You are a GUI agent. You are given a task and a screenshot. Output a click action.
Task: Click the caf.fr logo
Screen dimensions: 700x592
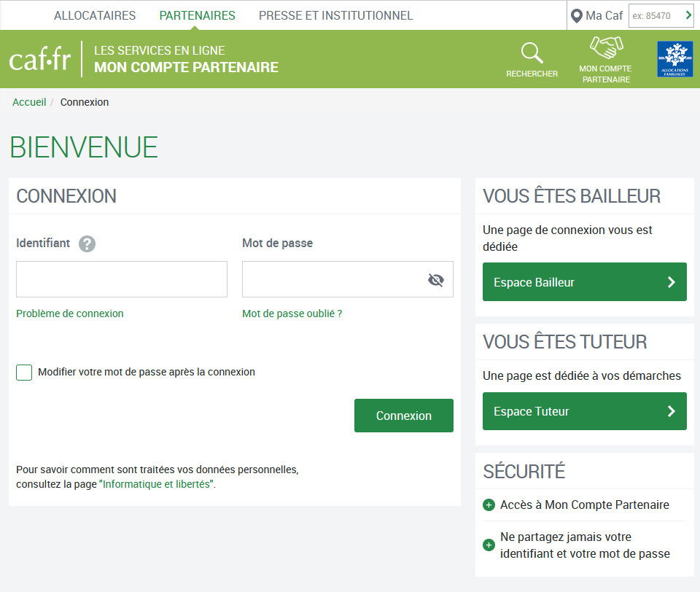click(x=40, y=58)
